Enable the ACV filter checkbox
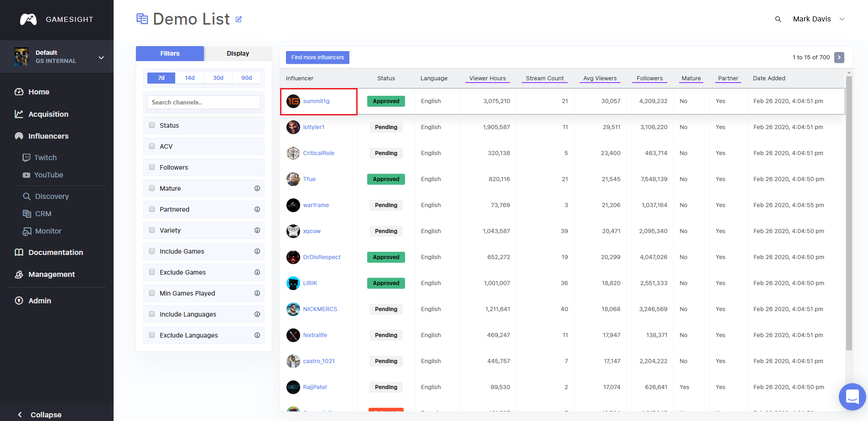The image size is (868, 421). click(x=152, y=146)
